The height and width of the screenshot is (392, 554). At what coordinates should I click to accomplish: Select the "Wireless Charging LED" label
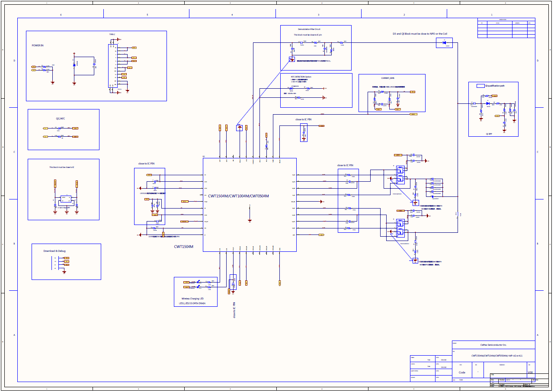tap(192, 299)
